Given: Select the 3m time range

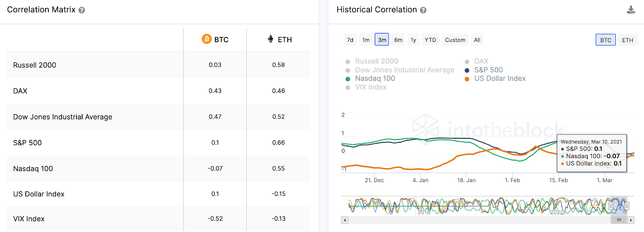Looking at the screenshot, I should click(x=382, y=39).
